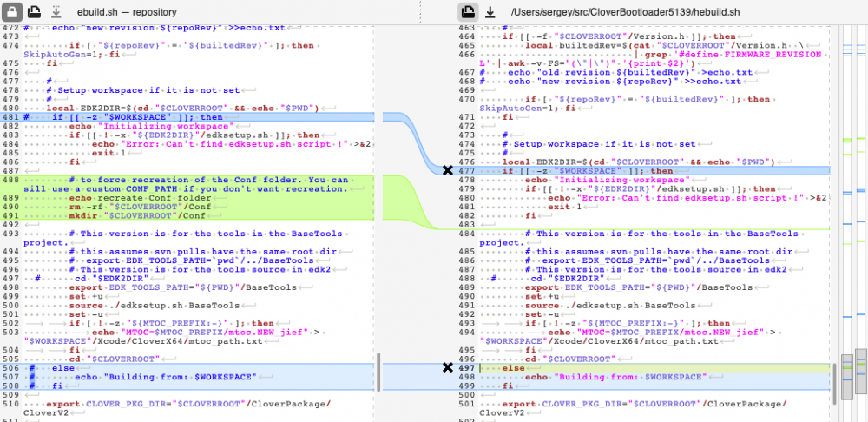The width and height of the screenshot is (868, 422).
Task: Click the viewport handle in the right overview column
Action: [861, 370]
